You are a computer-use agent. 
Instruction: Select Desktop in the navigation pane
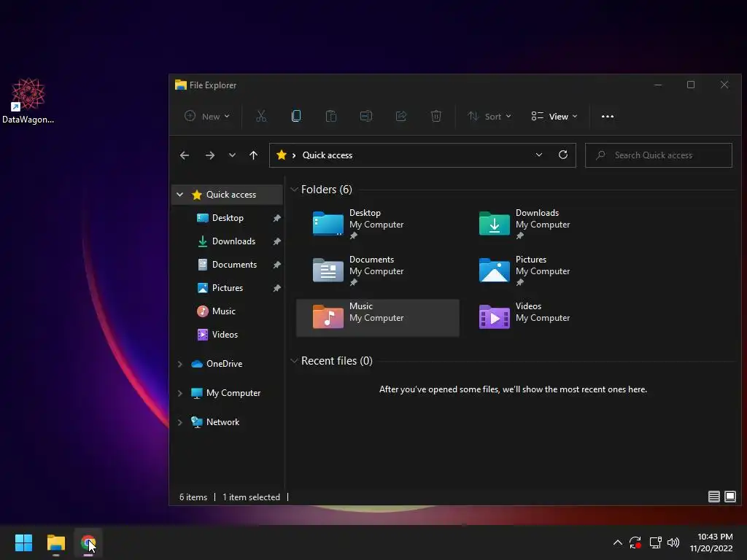[228, 217]
